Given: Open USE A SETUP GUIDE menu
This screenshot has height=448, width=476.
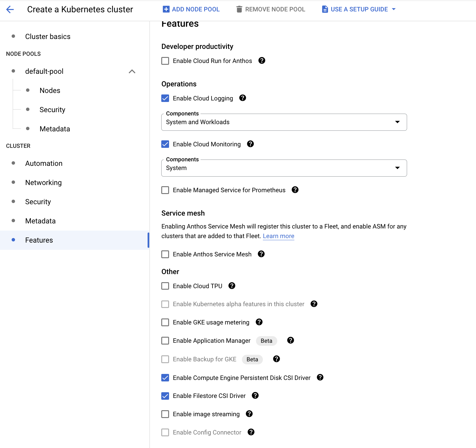Looking at the screenshot, I should (359, 9).
